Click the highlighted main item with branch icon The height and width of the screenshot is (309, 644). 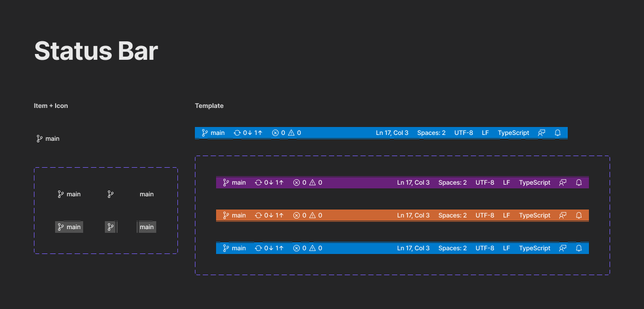(x=69, y=227)
